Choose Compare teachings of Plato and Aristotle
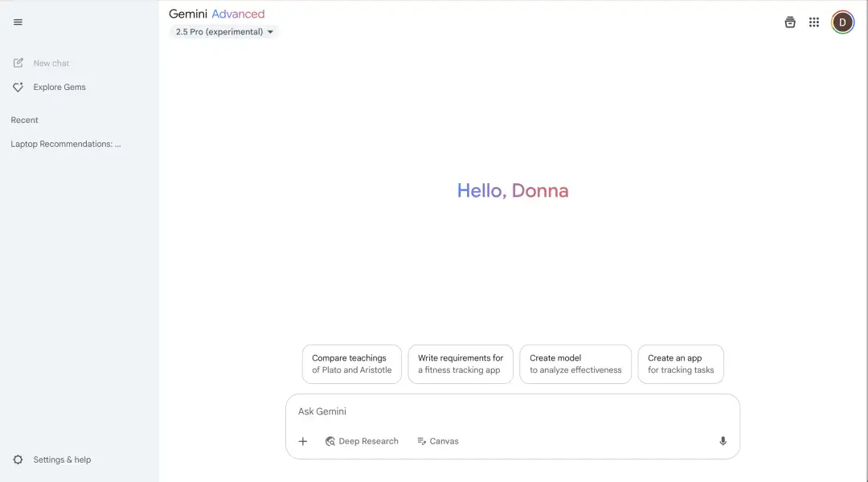The image size is (868, 482). pyautogui.click(x=351, y=364)
